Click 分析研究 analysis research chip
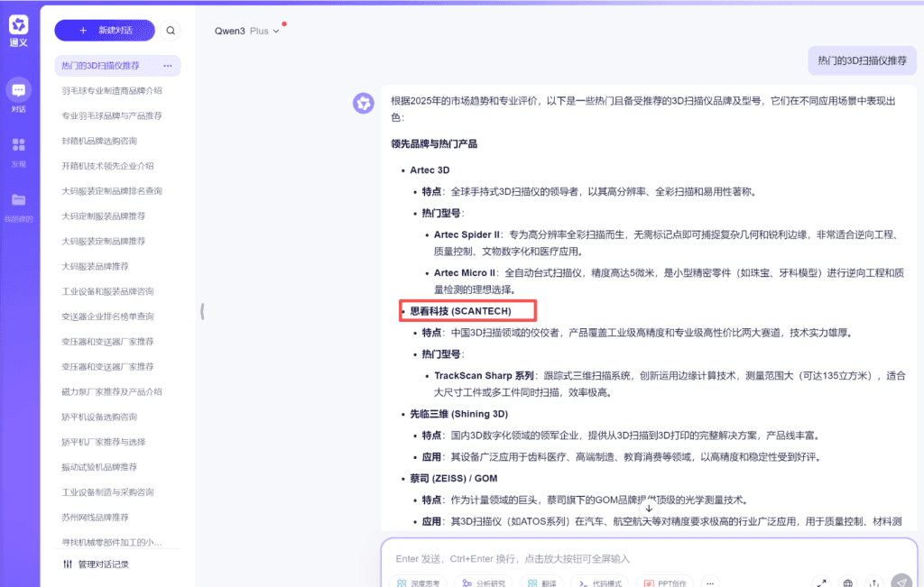The image size is (924, 587). 484,582
